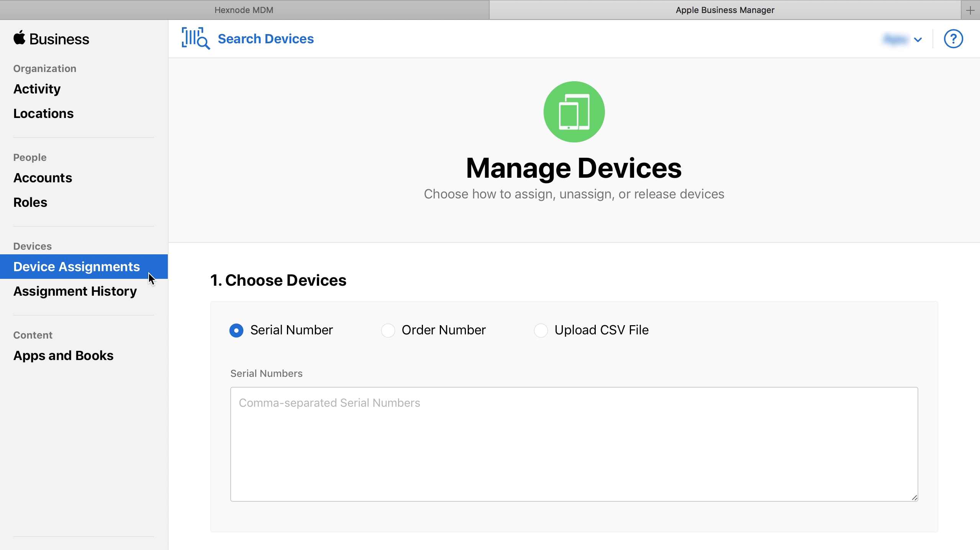Go to Accounts in the sidebar
The height and width of the screenshot is (550, 980).
coord(43,178)
